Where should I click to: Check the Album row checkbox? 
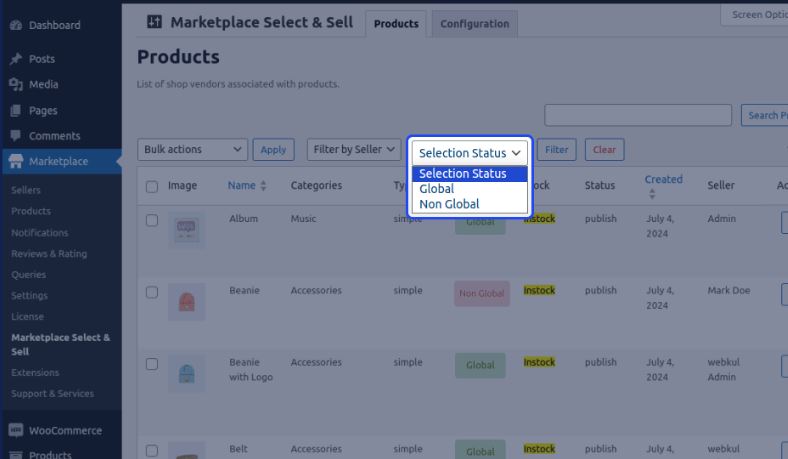[152, 220]
